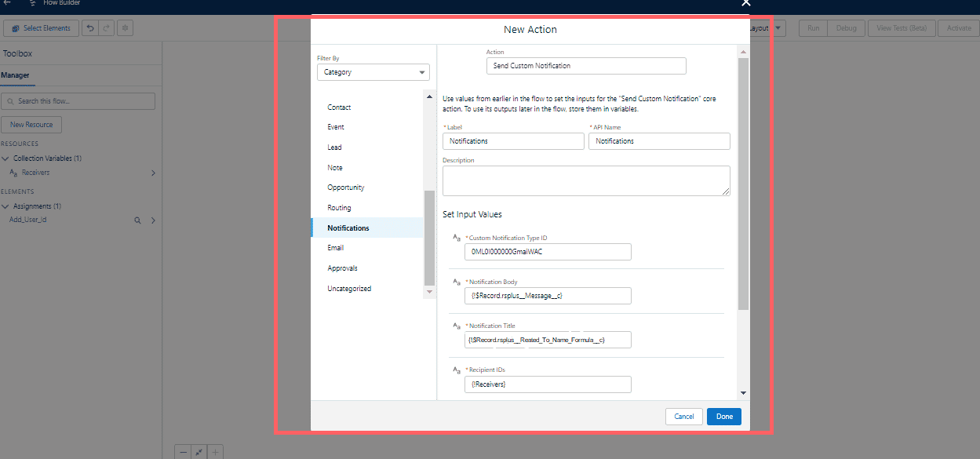Open the Filter By Category dropdown
The image size is (980, 459).
[x=373, y=72]
